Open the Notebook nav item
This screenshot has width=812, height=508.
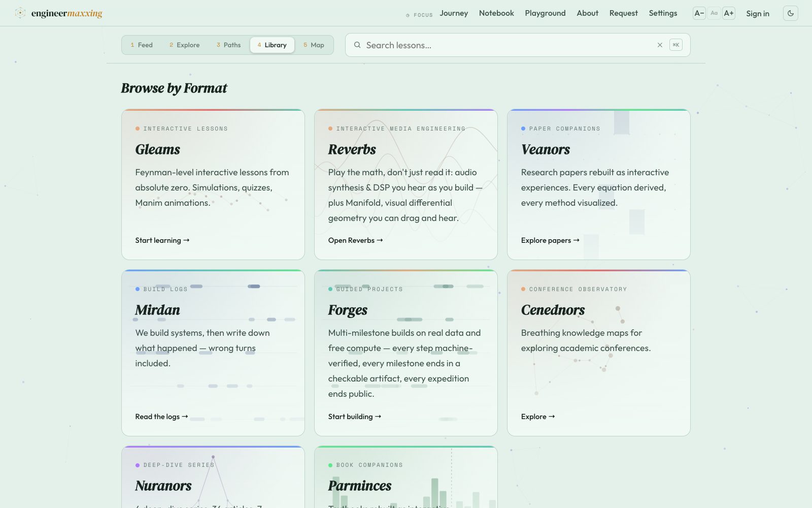coord(496,13)
